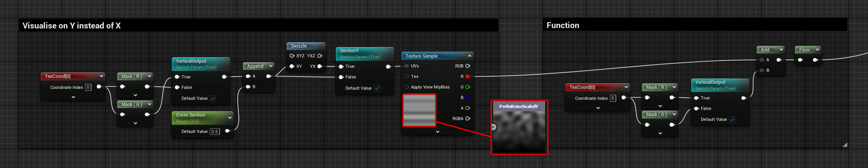Screen dimensions: 868x168
Task: Select the 'Visualise on Y instead of X' comment title
Action: pyautogui.click(x=71, y=26)
